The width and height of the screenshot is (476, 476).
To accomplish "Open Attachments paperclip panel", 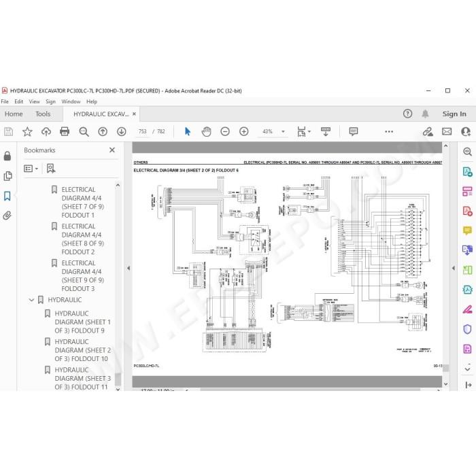I will click(x=7, y=216).
